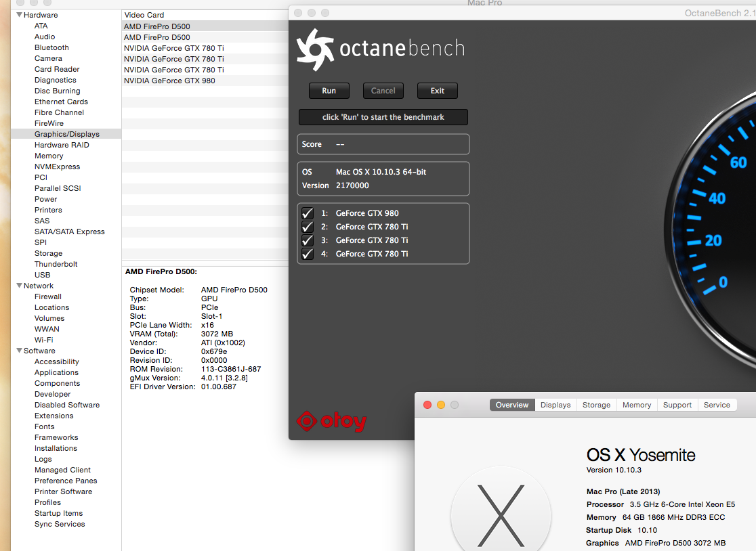The image size is (756, 551).
Task: Select Diagnostics in the sidebar
Action: (x=56, y=80)
